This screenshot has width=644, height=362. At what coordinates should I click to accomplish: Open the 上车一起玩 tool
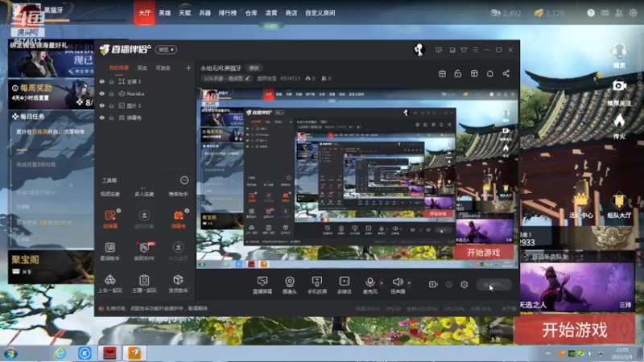point(109,284)
